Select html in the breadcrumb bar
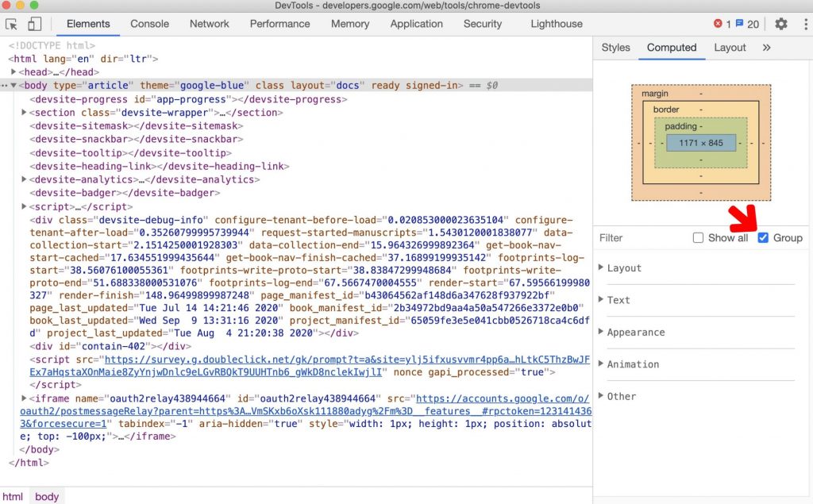Image resolution: width=813 pixels, height=504 pixels. pyautogui.click(x=13, y=497)
